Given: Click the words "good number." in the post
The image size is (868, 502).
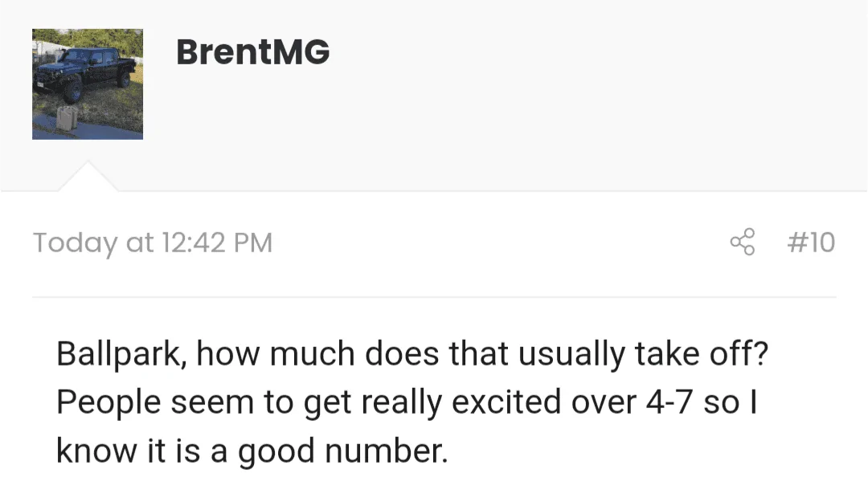Looking at the screenshot, I should pos(342,451).
